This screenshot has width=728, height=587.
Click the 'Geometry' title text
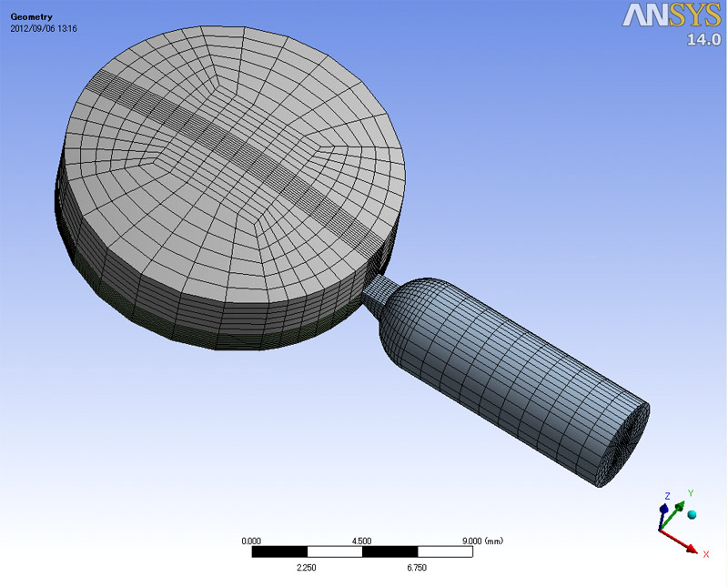pyautogui.click(x=31, y=16)
